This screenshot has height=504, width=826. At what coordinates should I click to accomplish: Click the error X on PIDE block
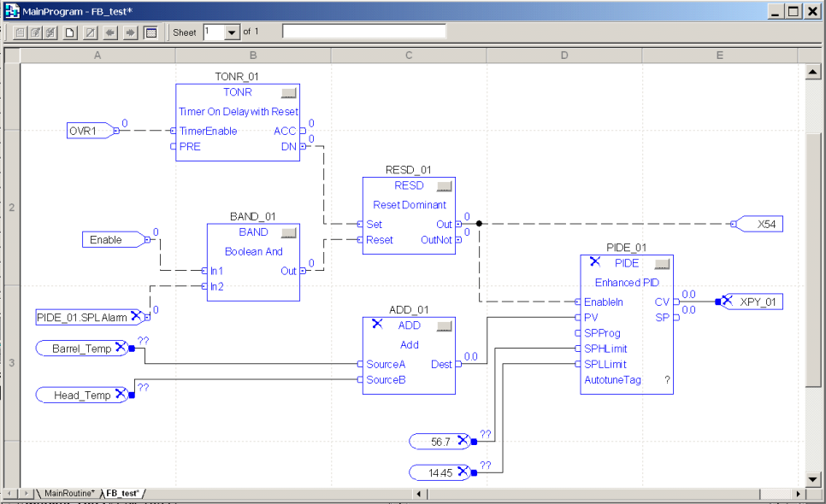tap(595, 261)
